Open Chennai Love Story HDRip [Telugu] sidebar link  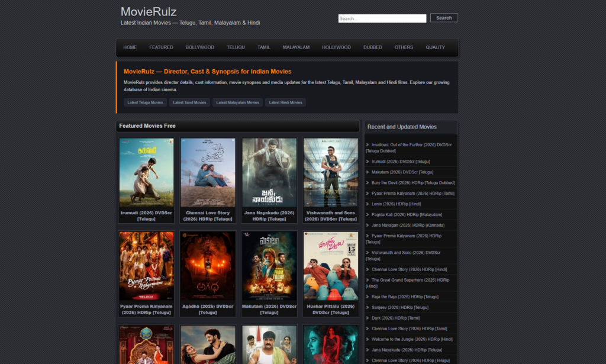click(411, 360)
